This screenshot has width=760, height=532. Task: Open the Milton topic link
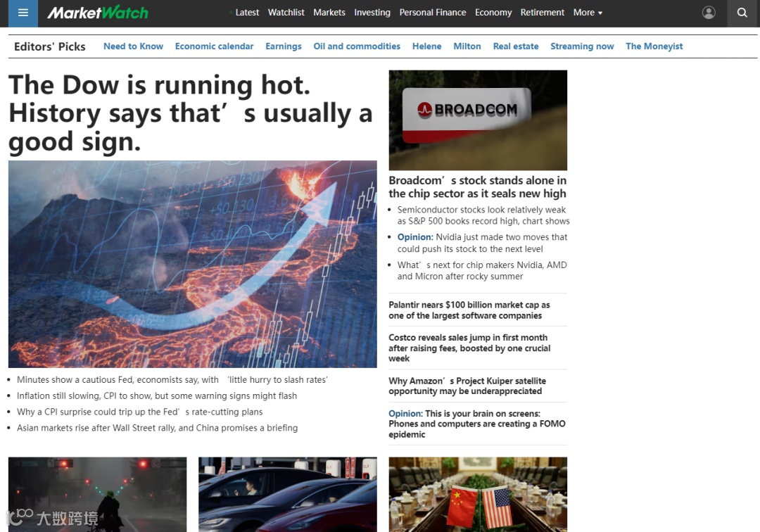point(467,46)
